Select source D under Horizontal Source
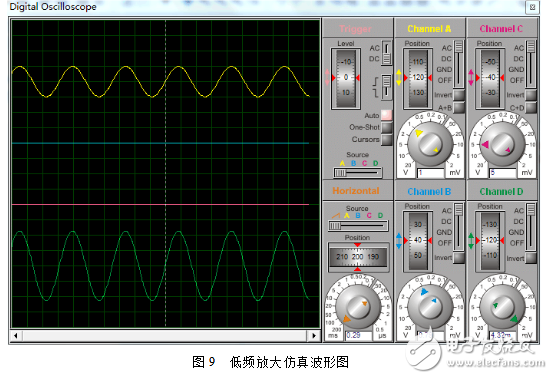The width and height of the screenshot is (553, 379). click(380, 215)
